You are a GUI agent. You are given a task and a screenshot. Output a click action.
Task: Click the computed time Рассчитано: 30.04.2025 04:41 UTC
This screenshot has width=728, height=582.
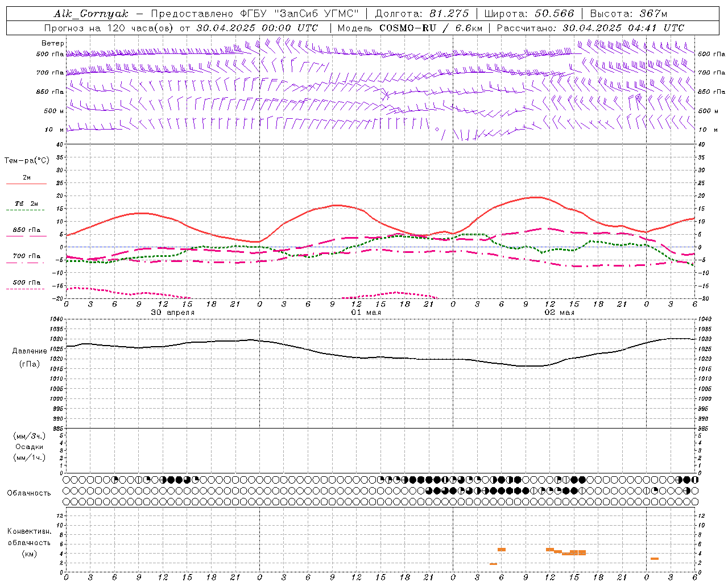590,28
